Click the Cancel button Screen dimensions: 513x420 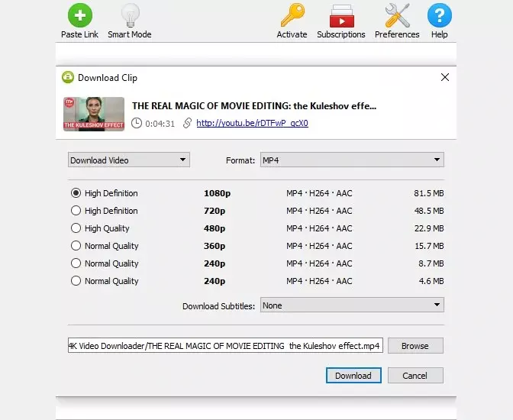pyautogui.click(x=415, y=376)
